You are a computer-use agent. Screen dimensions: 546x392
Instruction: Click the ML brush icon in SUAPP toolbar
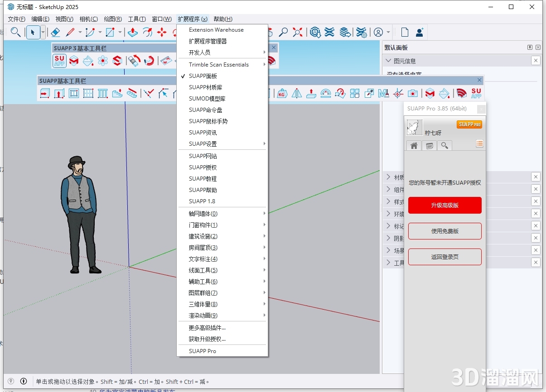(384, 93)
